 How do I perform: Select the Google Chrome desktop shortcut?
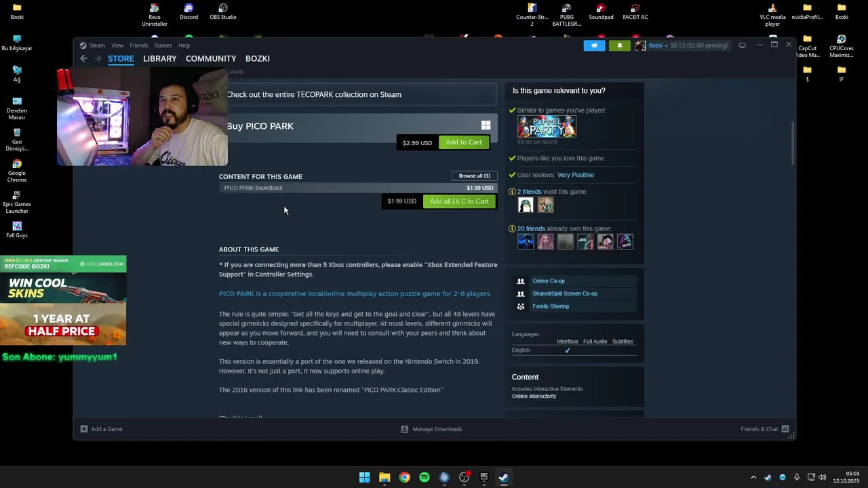pyautogui.click(x=17, y=171)
